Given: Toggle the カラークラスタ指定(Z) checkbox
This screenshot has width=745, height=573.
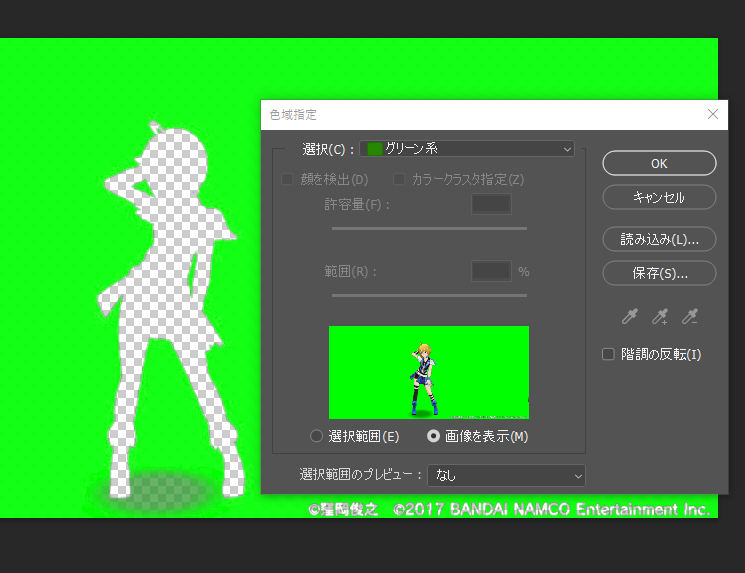Looking at the screenshot, I should pos(399,179).
